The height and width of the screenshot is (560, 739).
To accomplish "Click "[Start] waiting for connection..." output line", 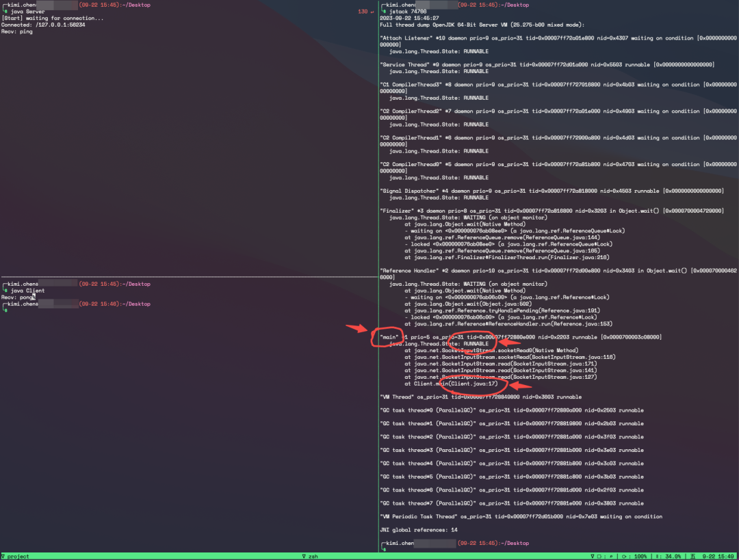I will (x=52, y=18).
